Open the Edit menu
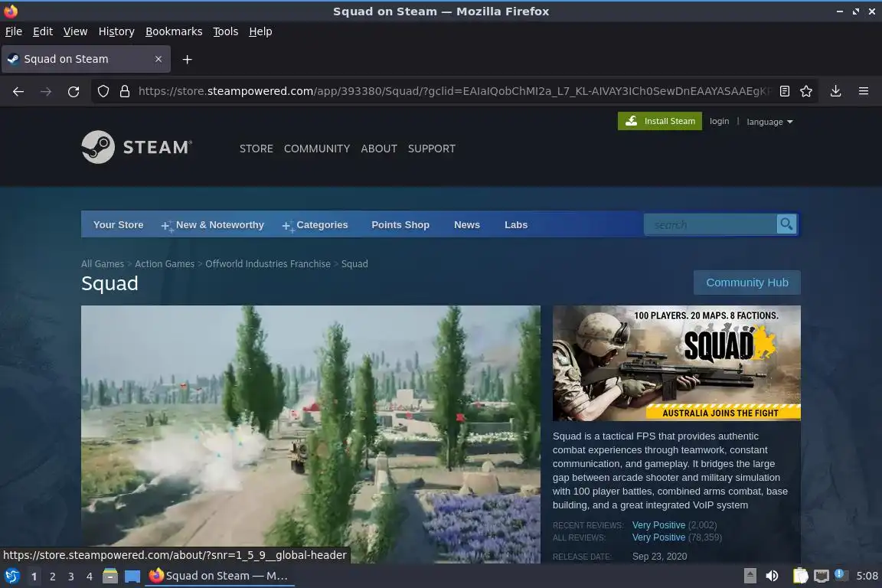This screenshot has width=882, height=588. pyautogui.click(x=43, y=31)
